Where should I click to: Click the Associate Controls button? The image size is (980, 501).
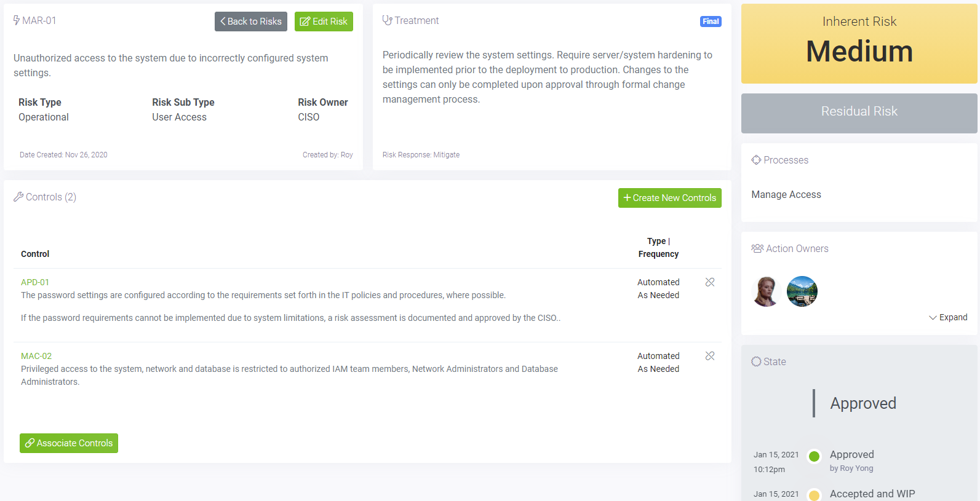coord(69,443)
